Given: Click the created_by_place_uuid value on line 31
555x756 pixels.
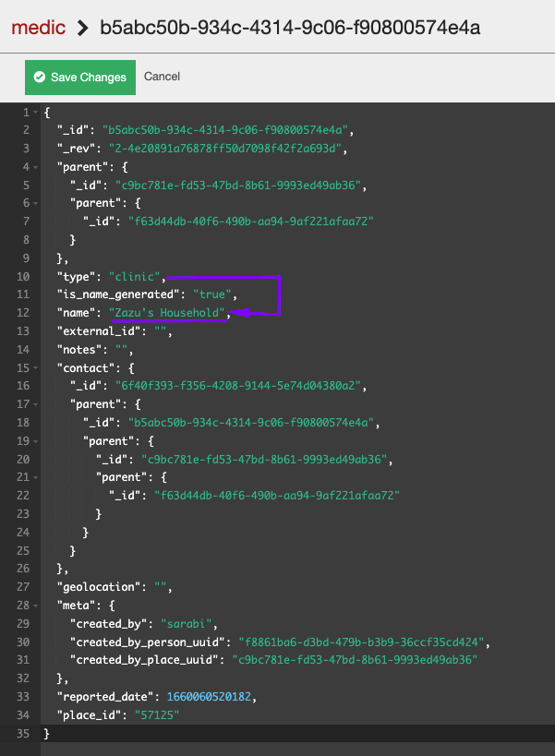Looking at the screenshot, I should [355, 660].
